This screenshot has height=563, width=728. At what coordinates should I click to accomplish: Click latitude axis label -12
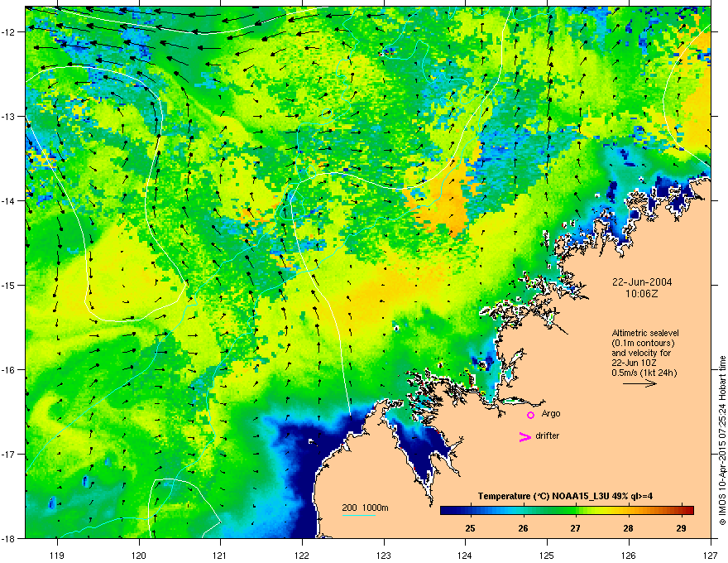pos(9,32)
